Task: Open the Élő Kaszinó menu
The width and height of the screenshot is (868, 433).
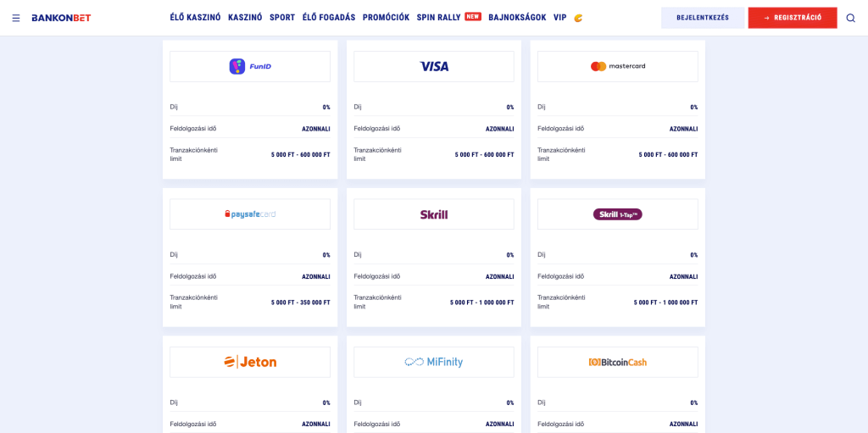Action: tap(195, 18)
